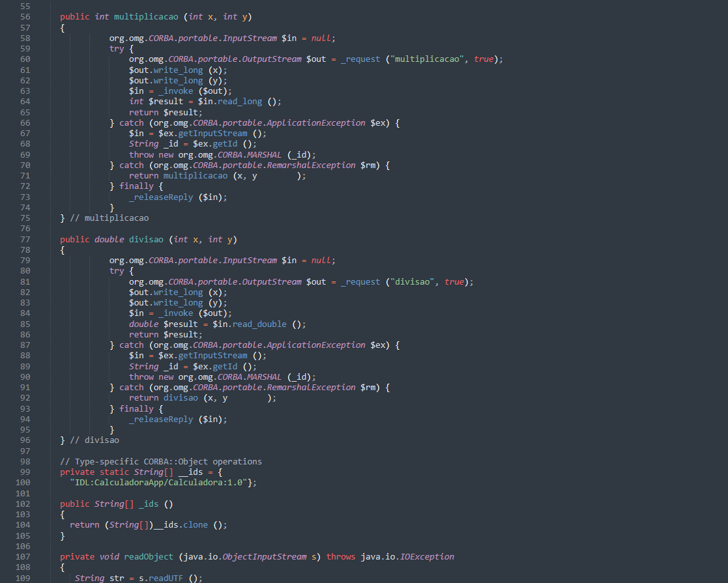This screenshot has width=728, height=583.
Task: Click line number 77 in the gutter
Action: click(x=25, y=240)
